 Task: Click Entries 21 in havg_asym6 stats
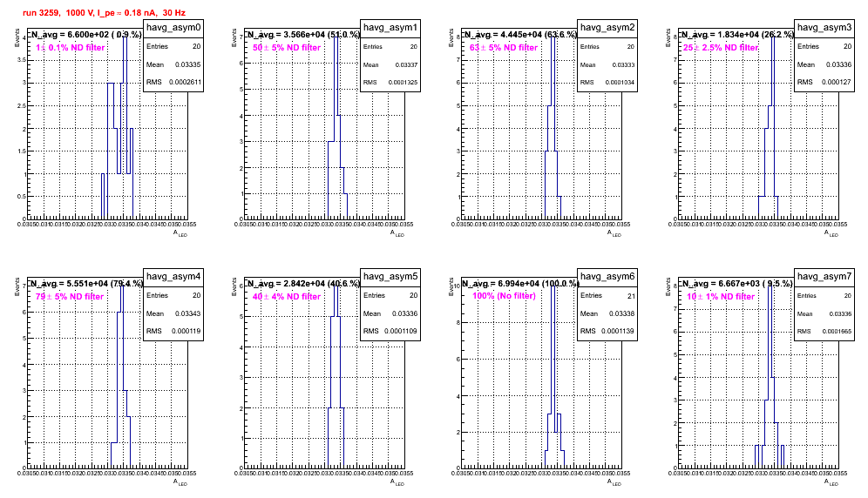pos(607,295)
